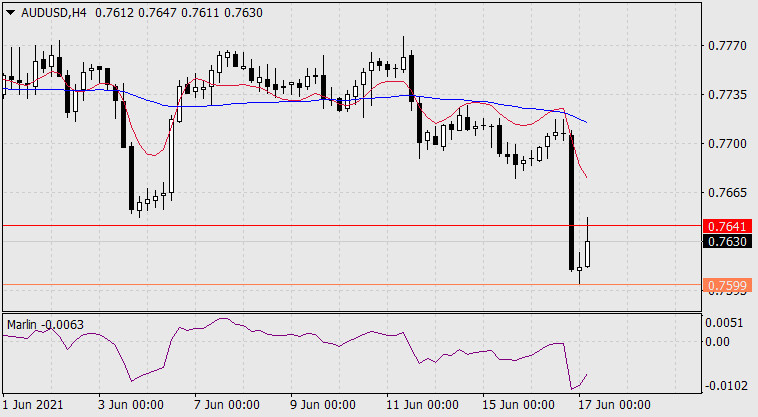
Task: Click the 0.00 Marlin scale value
Action: 717,342
